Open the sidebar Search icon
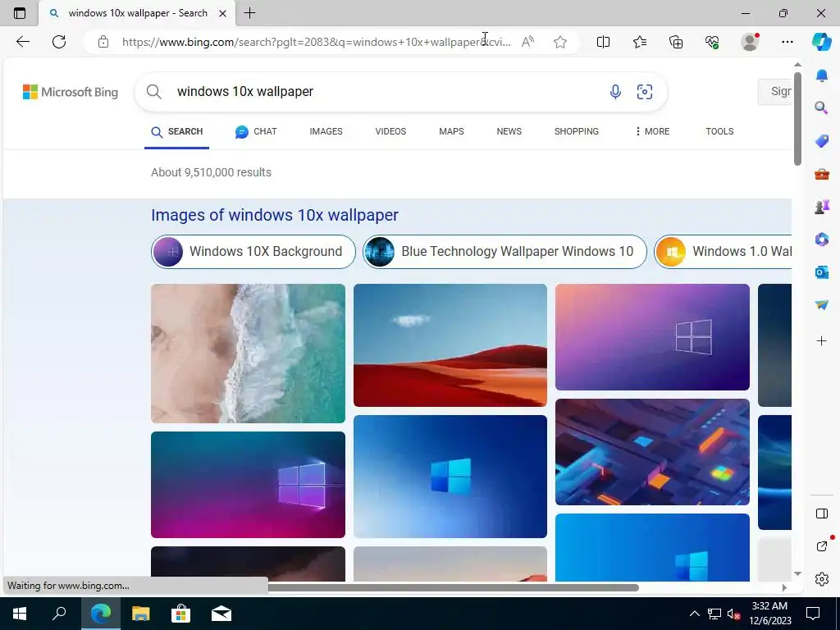The height and width of the screenshot is (630, 840). tap(821, 107)
